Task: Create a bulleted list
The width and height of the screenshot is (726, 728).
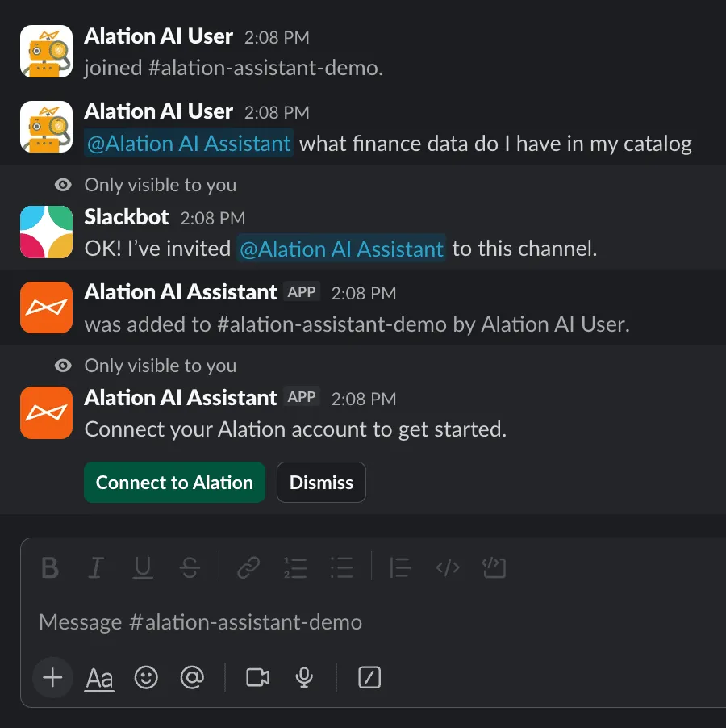Action: [342, 568]
